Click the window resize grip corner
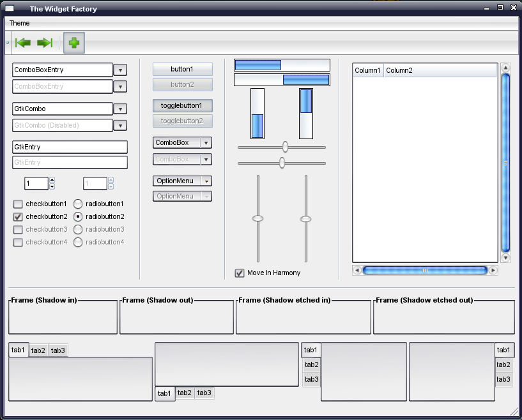This screenshot has width=522, height=420. click(514, 412)
